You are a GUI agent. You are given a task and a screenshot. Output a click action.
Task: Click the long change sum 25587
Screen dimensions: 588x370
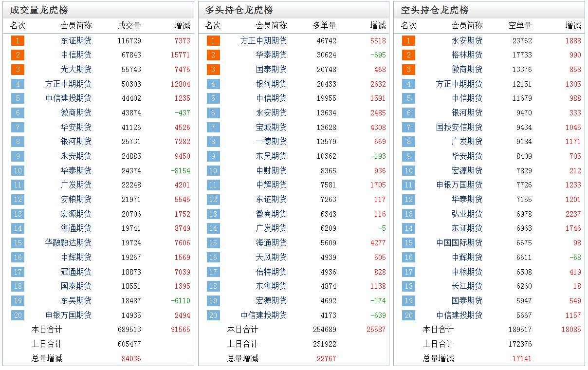(x=376, y=330)
